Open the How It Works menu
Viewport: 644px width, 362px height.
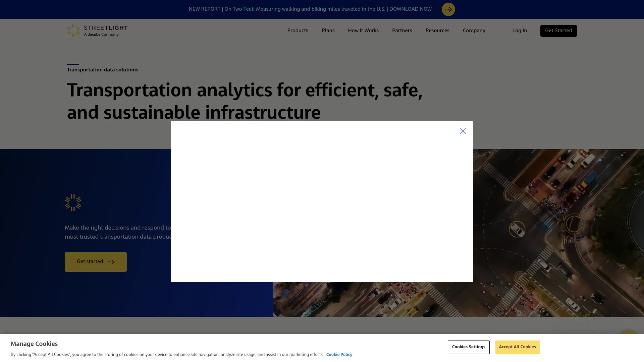(x=363, y=31)
